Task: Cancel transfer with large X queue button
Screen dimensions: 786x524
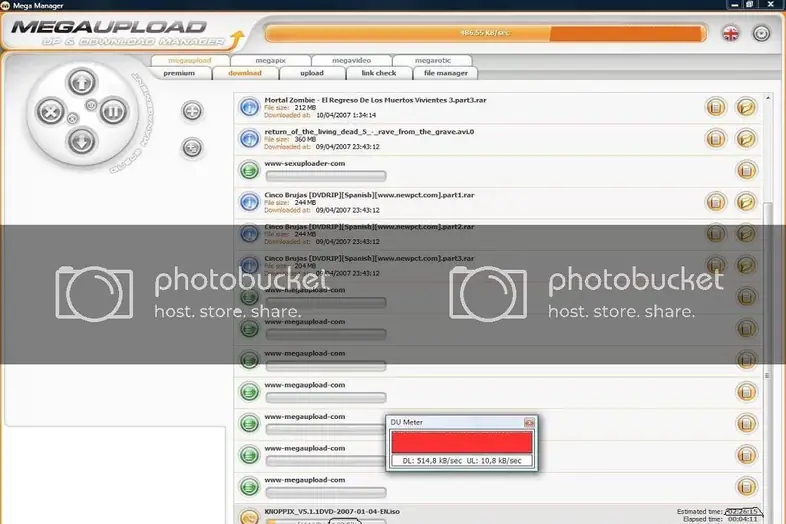Action: coord(51,111)
